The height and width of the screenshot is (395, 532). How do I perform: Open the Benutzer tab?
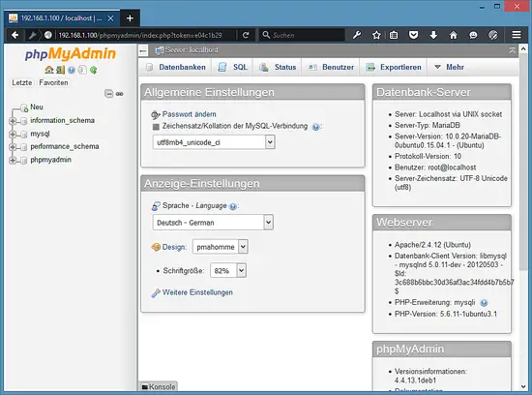pyautogui.click(x=331, y=67)
